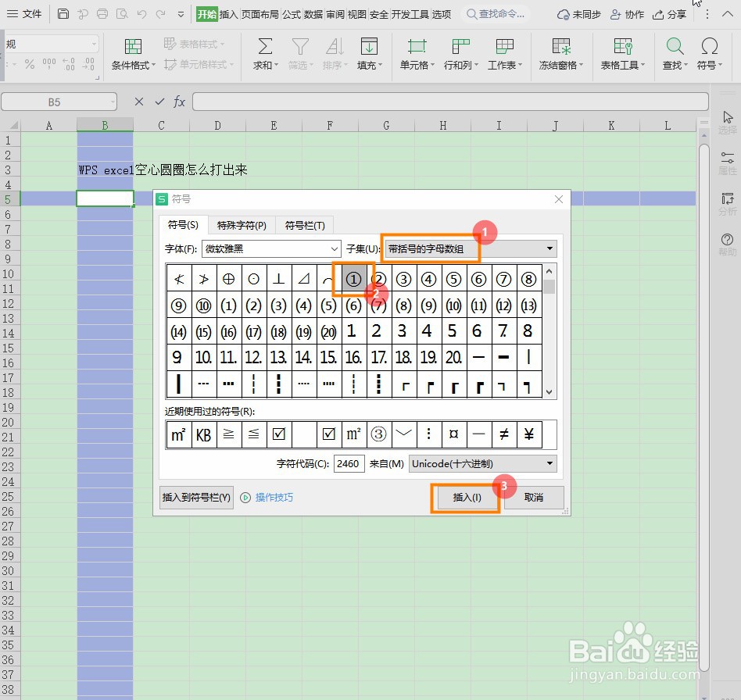This screenshot has width=741, height=700.
Task: Expand the quick access toolbar customize arrow
Action: pyautogui.click(x=181, y=15)
